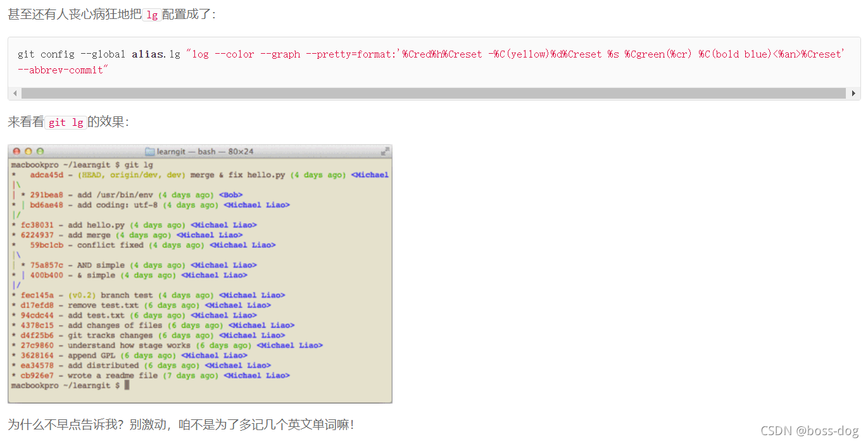Viewport: 868px width, 444px height.
Task: Click the '--abbrev-commit' line in the code block
Action: click(63, 70)
